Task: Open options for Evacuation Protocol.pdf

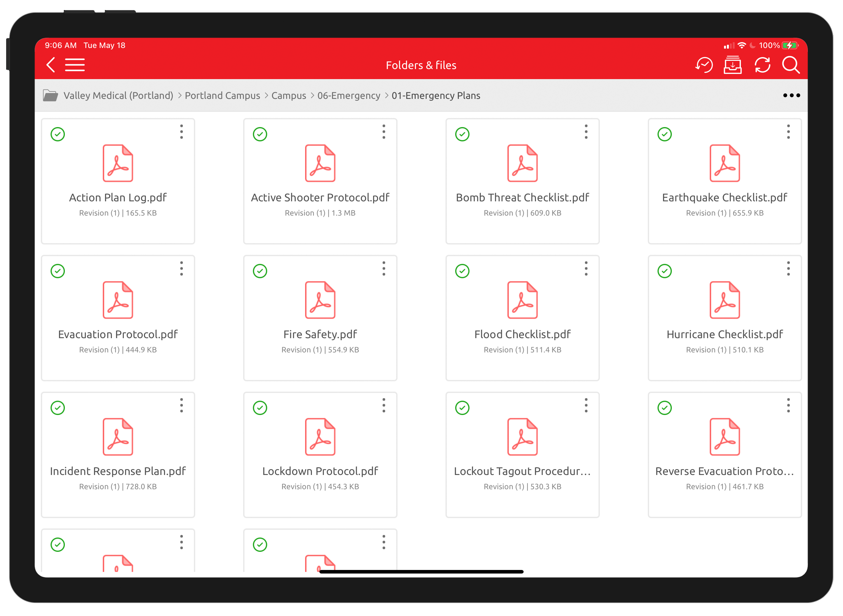Action: pos(182,268)
